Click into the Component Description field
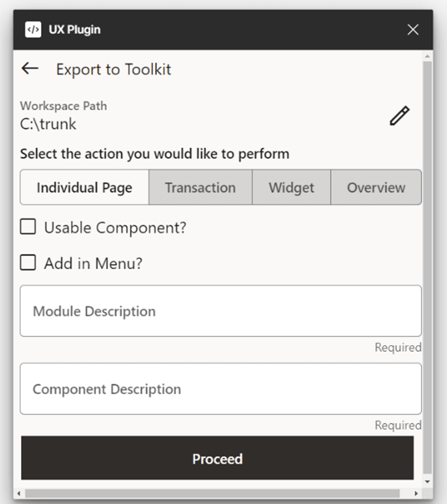 221,389
